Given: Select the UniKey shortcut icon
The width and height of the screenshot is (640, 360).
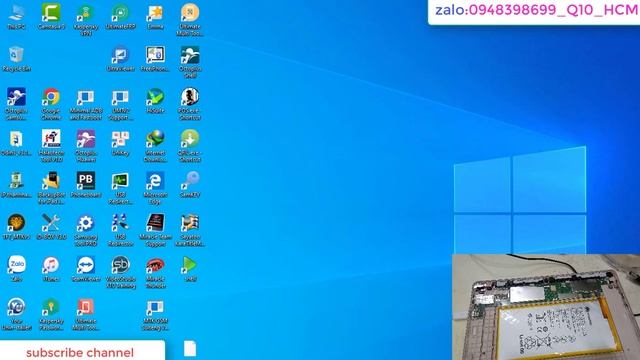Looking at the screenshot, I should click(x=120, y=140).
